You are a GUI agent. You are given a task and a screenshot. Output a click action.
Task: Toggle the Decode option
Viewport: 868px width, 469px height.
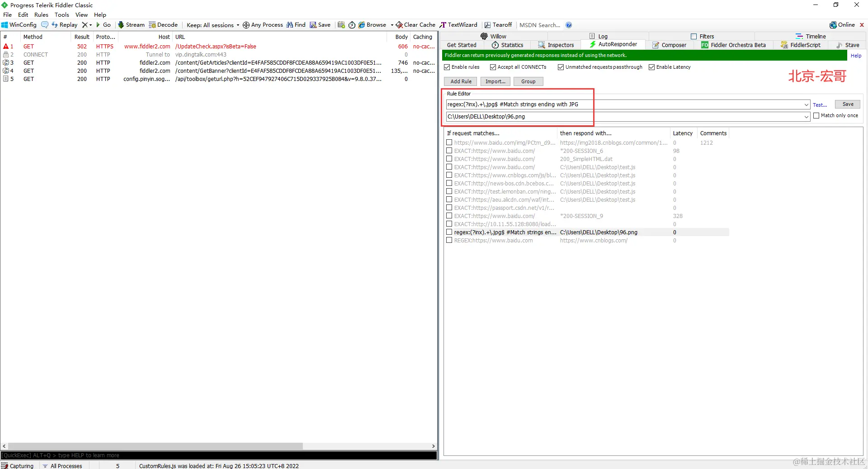163,25
